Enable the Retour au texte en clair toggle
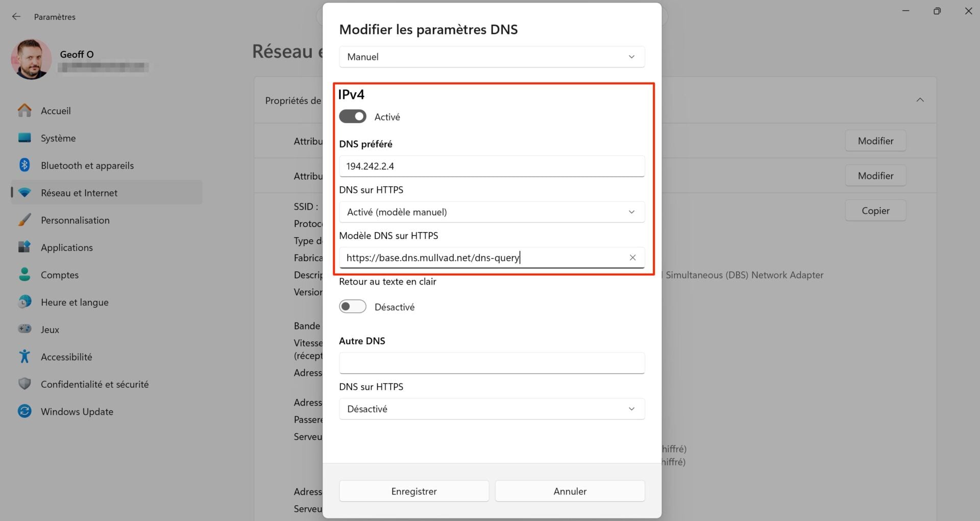980x521 pixels. tap(353, 307)
